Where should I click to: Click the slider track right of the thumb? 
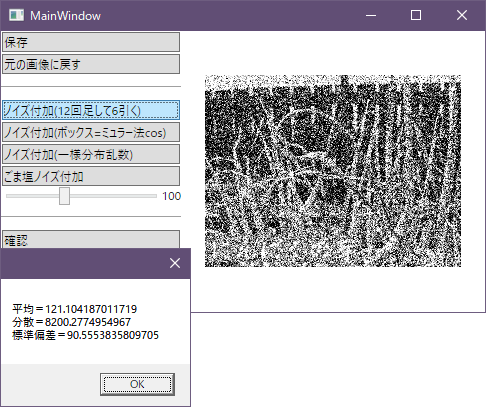click(113, 196)
